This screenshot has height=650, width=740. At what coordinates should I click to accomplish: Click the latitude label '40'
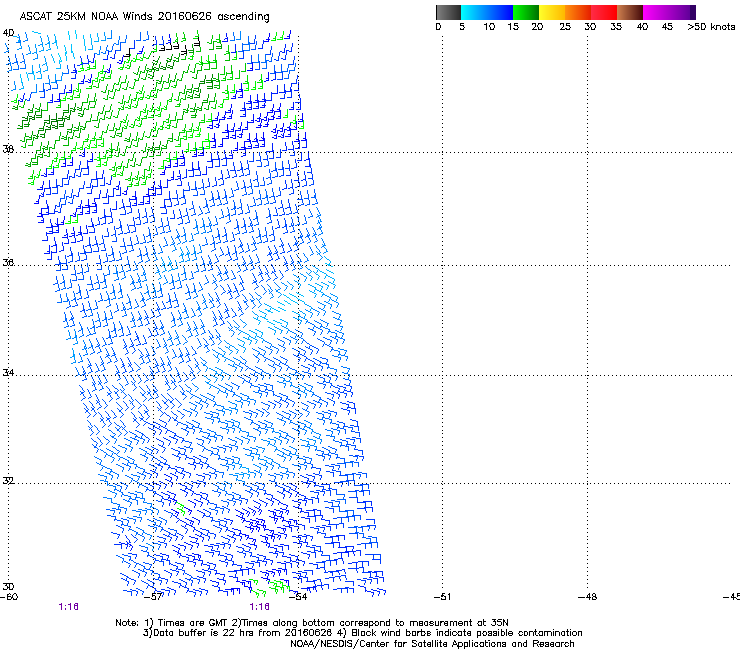coord(8,33)
